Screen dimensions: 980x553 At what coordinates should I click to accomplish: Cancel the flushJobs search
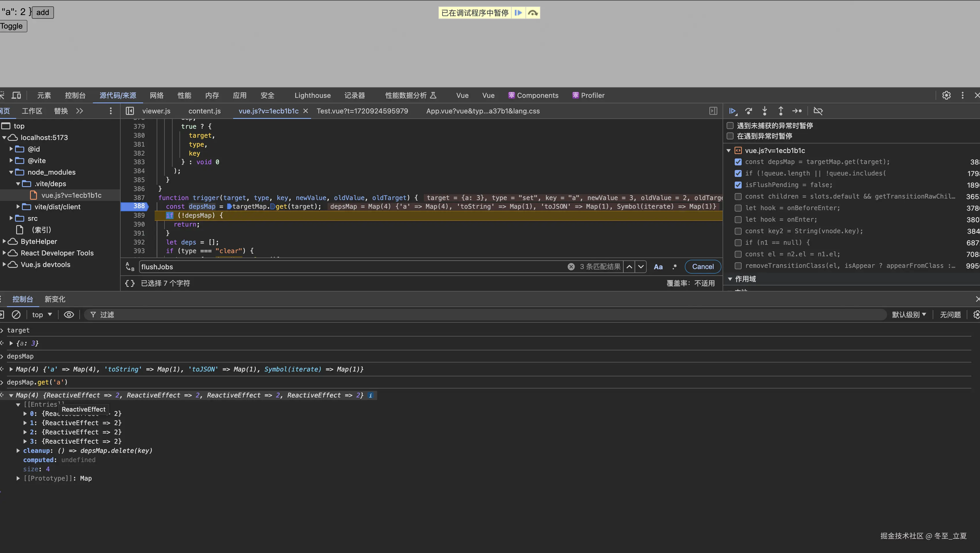click(702, 267)
